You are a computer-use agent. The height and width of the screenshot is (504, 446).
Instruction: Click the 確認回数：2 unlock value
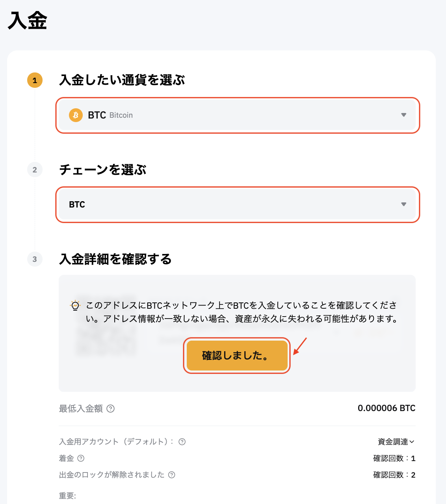coord(394,475)
